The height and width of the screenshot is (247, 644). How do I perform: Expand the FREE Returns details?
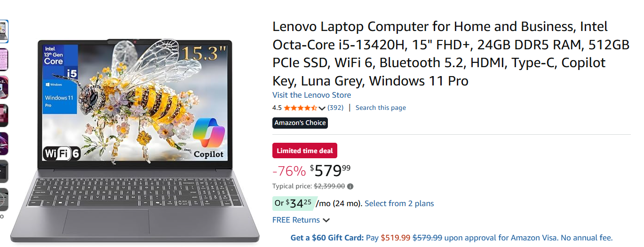tap(326, 220)
